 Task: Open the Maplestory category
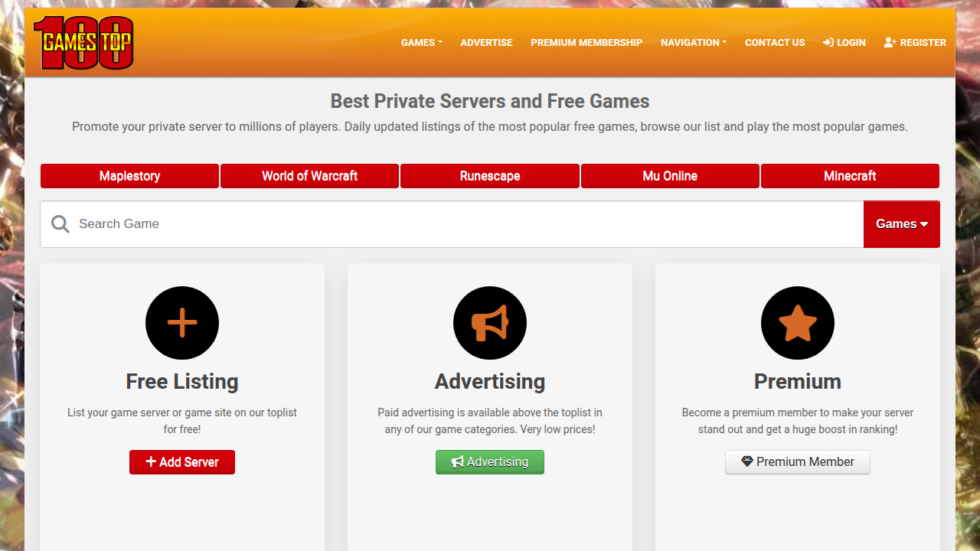click(129, 176)
